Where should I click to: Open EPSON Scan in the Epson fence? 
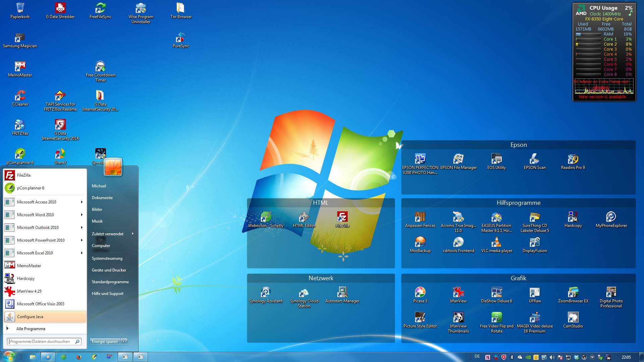click(x=535, y=162)
